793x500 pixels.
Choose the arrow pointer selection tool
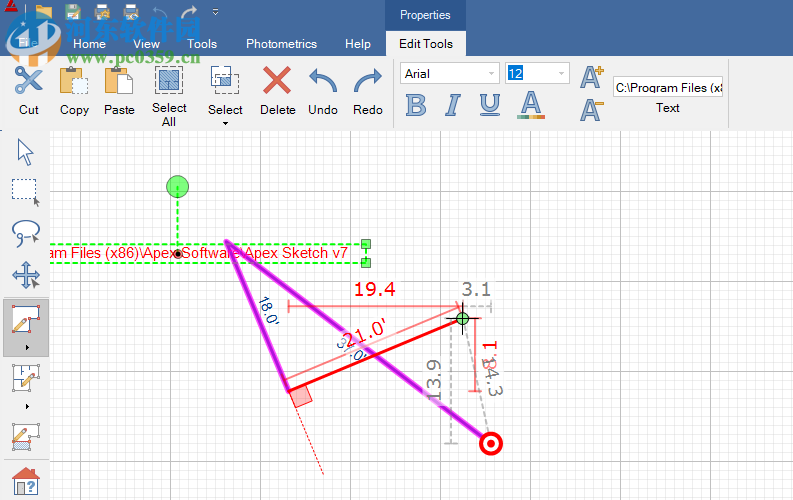tap(25, 153)
